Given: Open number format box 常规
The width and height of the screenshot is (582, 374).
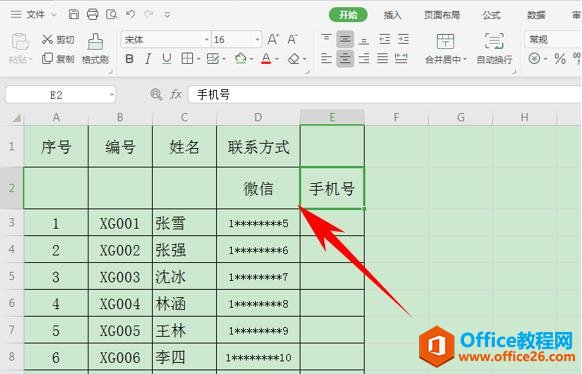Looking at the screenshot, I should [553, 39].
